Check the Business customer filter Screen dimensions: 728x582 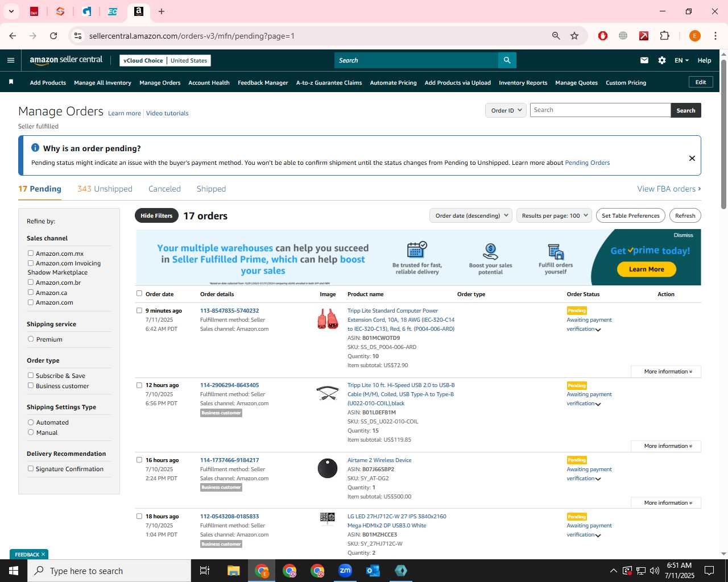tap(31, 385)
